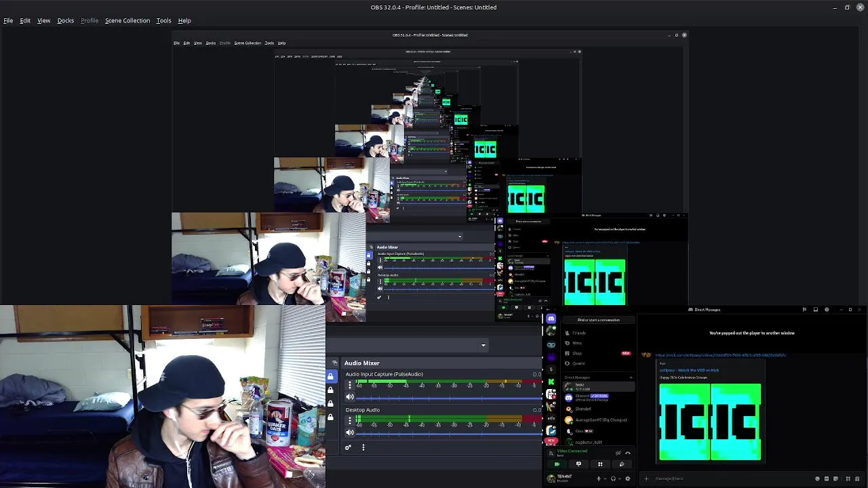868x488 pixels.
Task: Click Find or start a conversation box
Action: (599, 320)
